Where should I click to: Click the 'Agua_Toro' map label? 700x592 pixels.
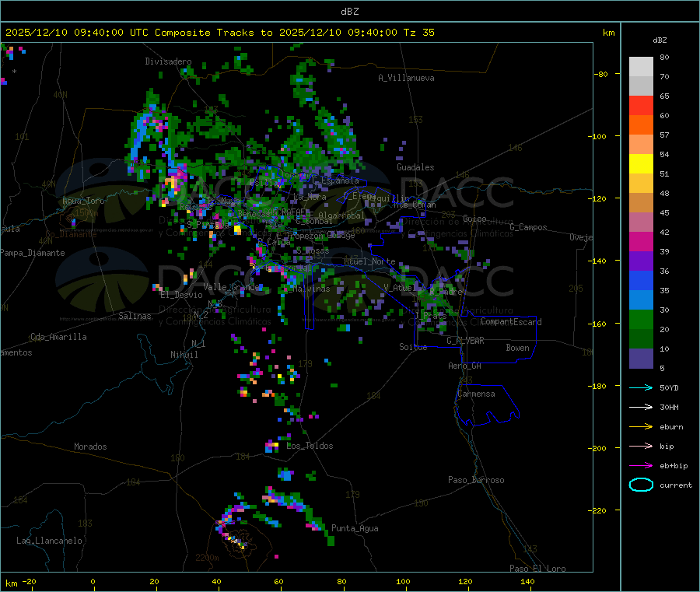[x=83, y=201]
